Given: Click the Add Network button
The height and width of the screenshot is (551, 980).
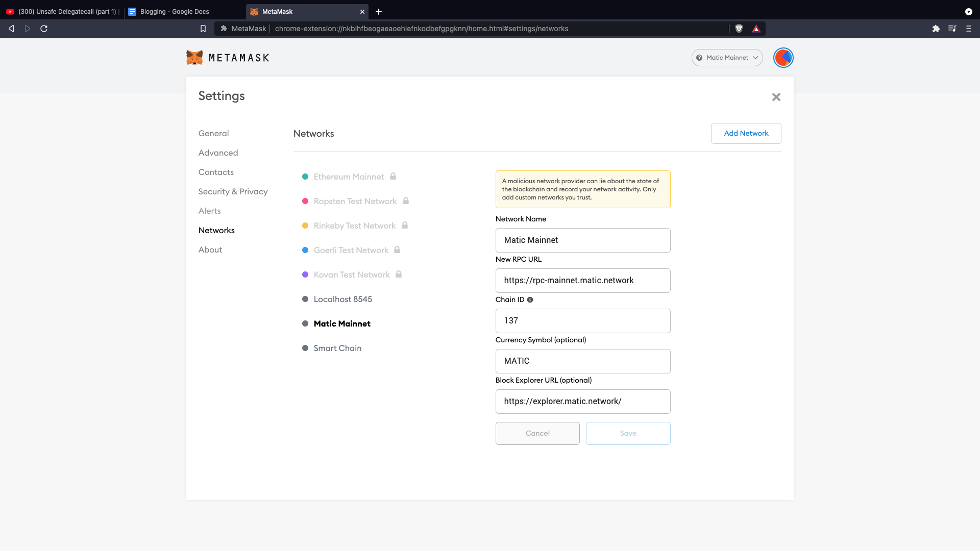Looking at the screenshot, I should 746,133.
